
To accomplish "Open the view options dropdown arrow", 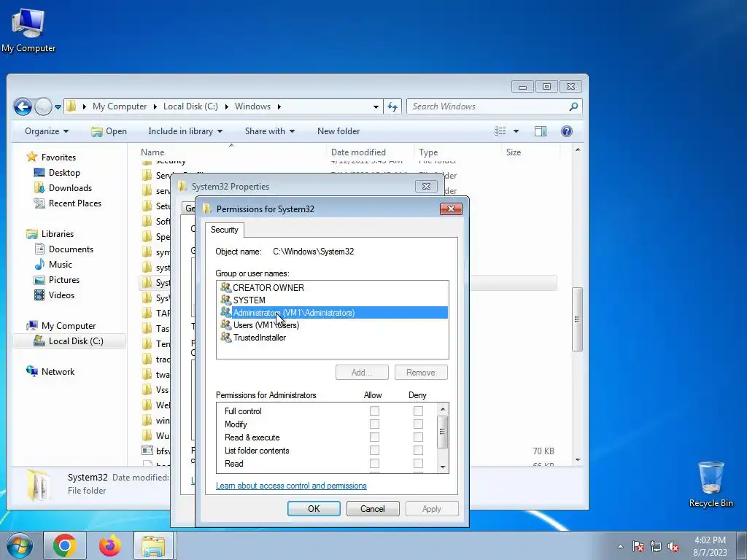I will point(516,131).
